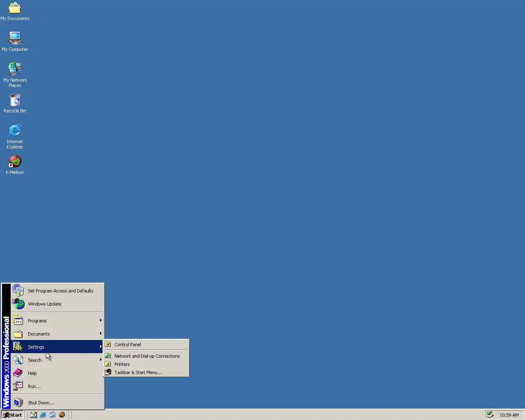Screen dimensions: 525x420
Task: Open the My Documents desktop icon
Action: (x=15, y=11)
